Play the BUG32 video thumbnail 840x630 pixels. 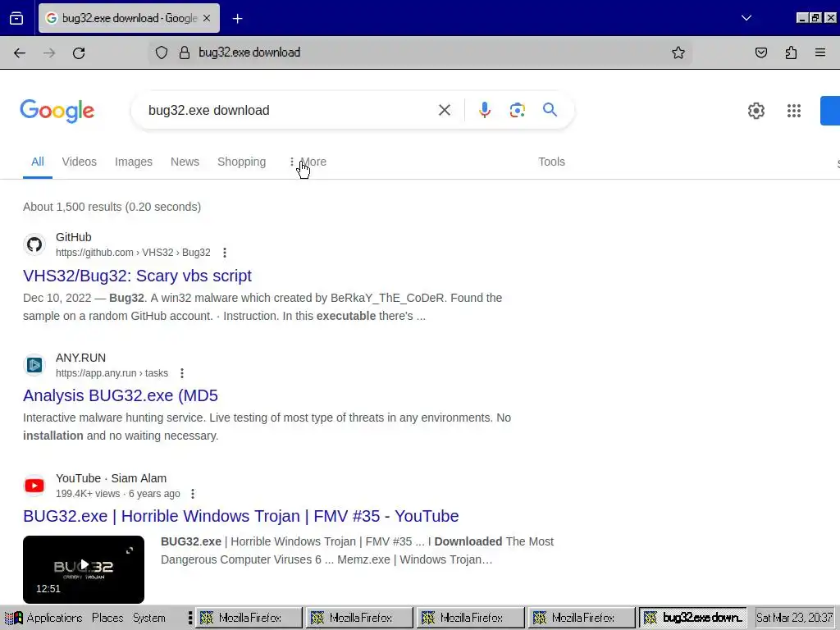click(x=84, y=569)
